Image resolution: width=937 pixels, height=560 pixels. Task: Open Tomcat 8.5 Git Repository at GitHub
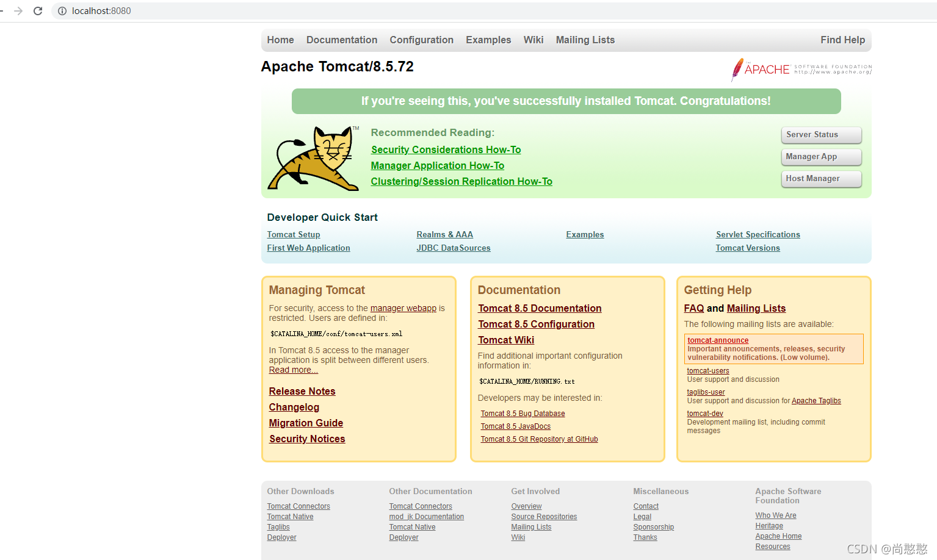tap(539, 439)
